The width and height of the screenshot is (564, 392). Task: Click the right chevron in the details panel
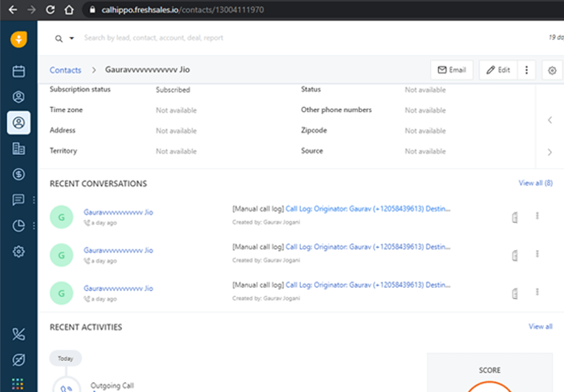coord(549,152)
